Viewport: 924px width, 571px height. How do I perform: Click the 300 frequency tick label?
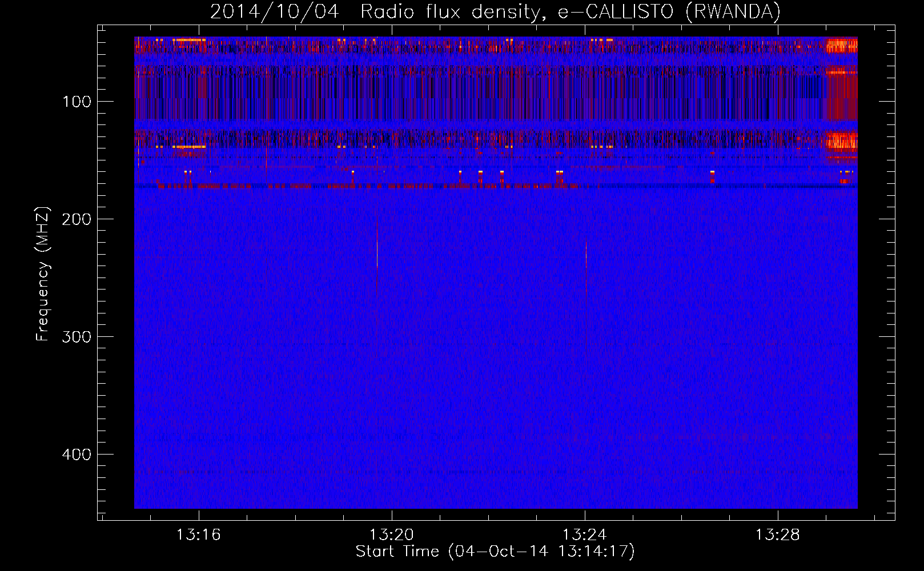(77, 337)
